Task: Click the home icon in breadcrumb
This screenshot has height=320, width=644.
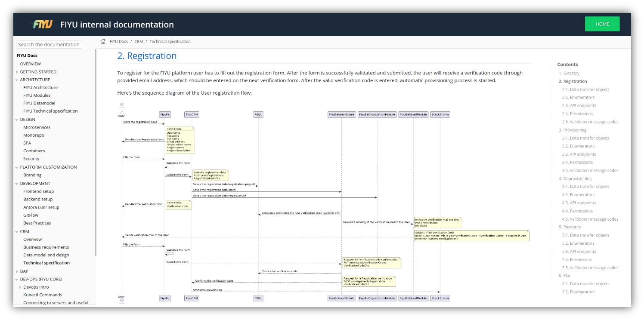Action: (103, 41)
